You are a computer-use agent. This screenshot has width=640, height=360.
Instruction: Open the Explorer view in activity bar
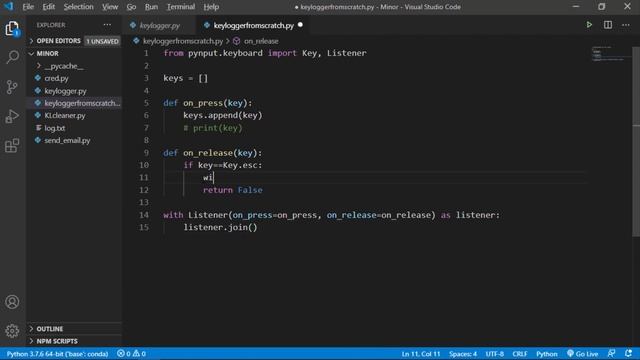coord(12,29)
